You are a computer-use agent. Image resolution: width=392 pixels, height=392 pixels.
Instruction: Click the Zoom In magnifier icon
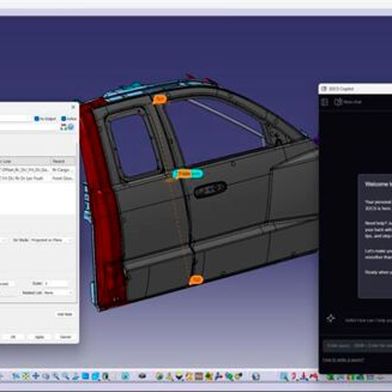pos(56,376)
